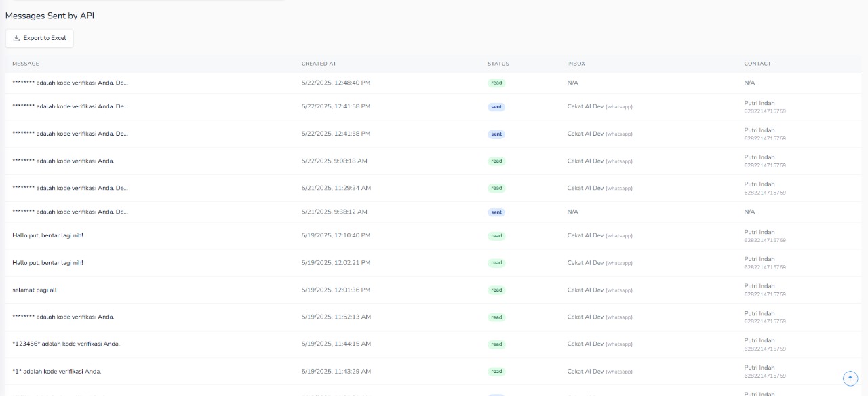This screenshot has height=396, width=868.
Task: Click the INBOX column header
Action: coord(576,64)
